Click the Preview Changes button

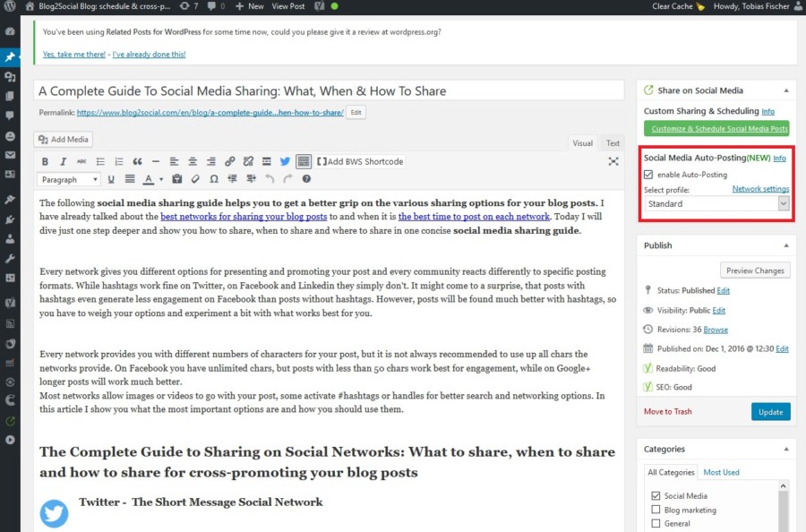(755, 270)
